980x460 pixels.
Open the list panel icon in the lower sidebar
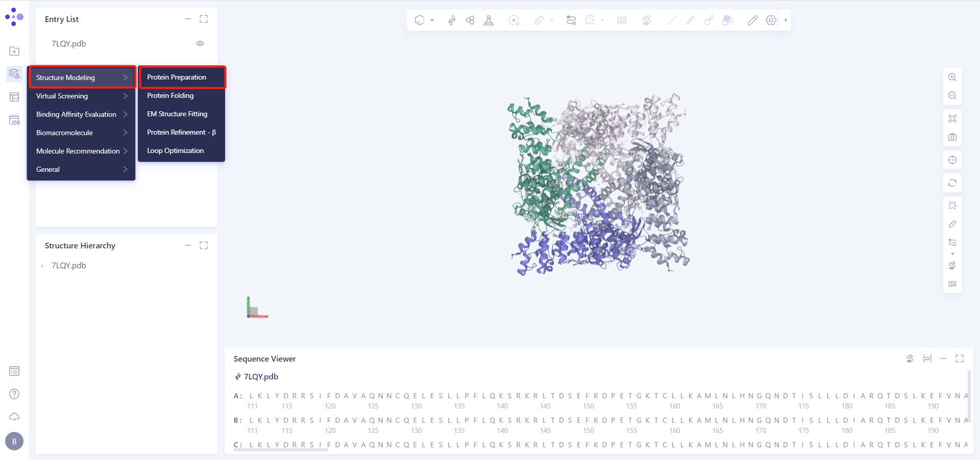click(x=14, y=371)
